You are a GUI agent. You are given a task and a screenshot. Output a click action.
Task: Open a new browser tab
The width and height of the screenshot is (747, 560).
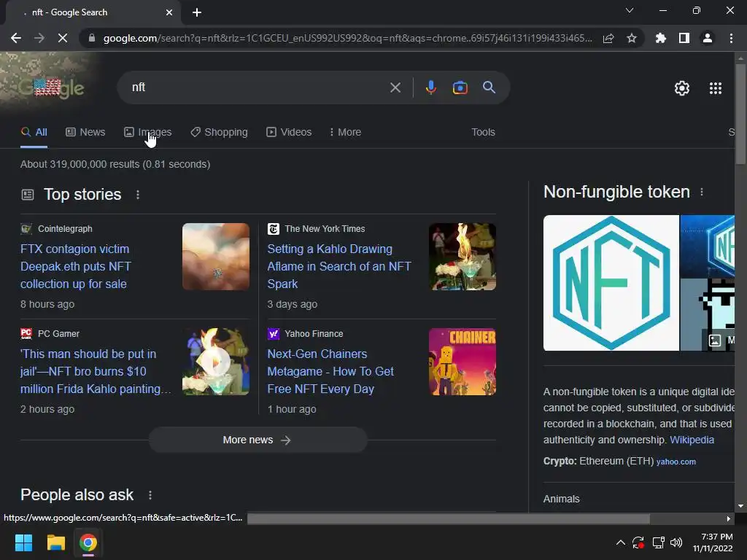pos(197,12)
